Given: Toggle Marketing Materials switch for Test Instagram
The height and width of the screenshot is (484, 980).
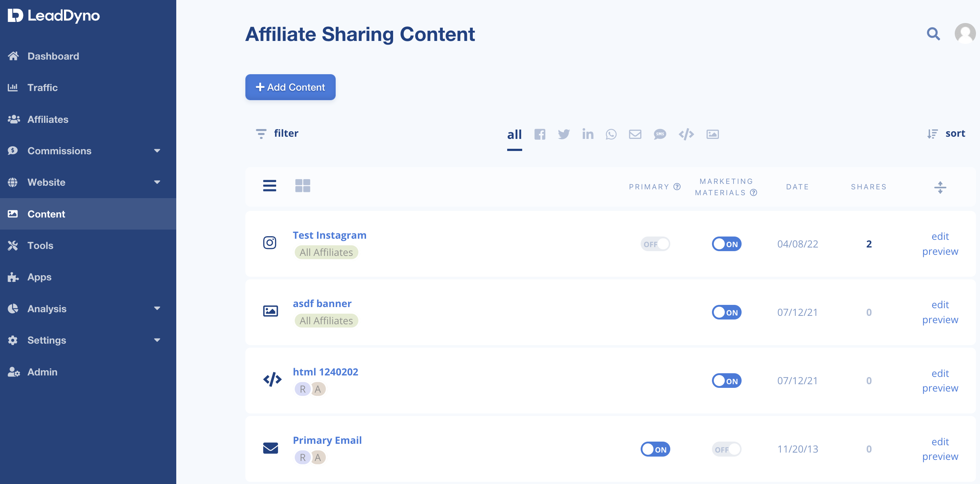Looking at the screenshot, I should [727, 244].
